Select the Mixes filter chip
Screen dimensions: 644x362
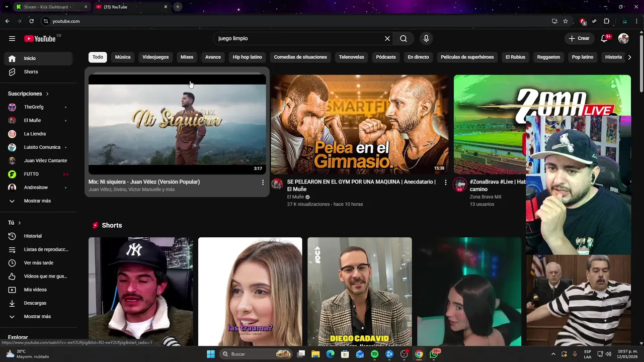(187, 57)
